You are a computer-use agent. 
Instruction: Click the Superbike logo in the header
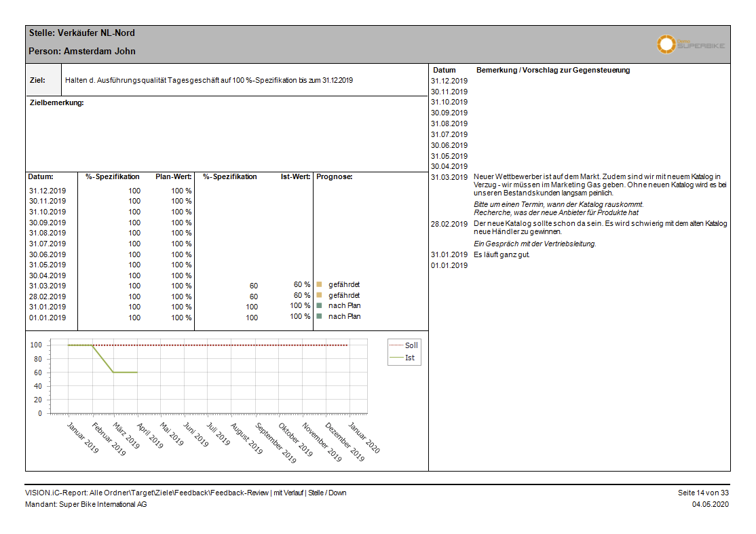pos(690,44)
